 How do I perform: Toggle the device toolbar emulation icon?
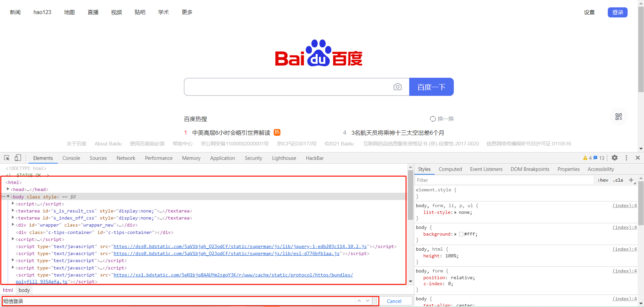click(18, 158)
